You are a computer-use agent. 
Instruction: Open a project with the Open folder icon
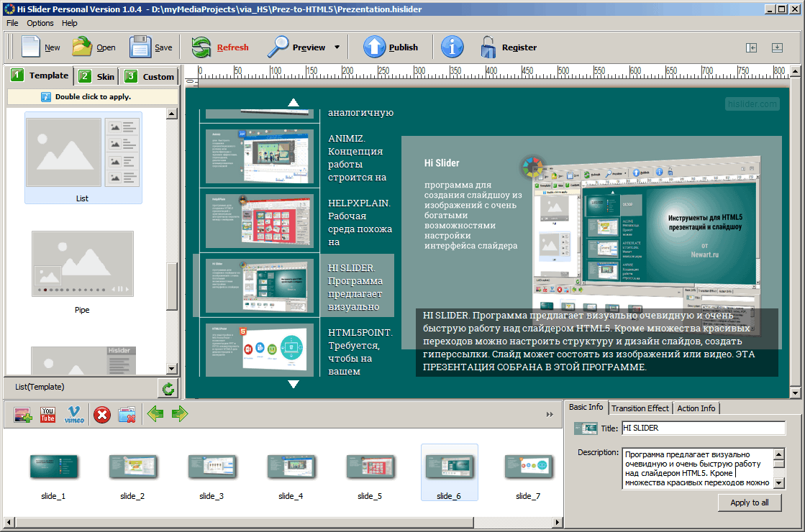(x=81, y=47)
